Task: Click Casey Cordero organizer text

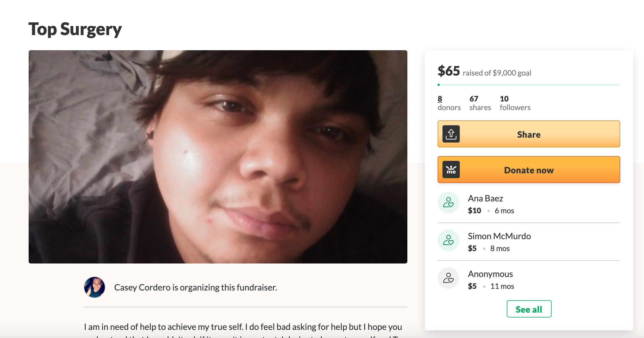Action: point(196,287)
